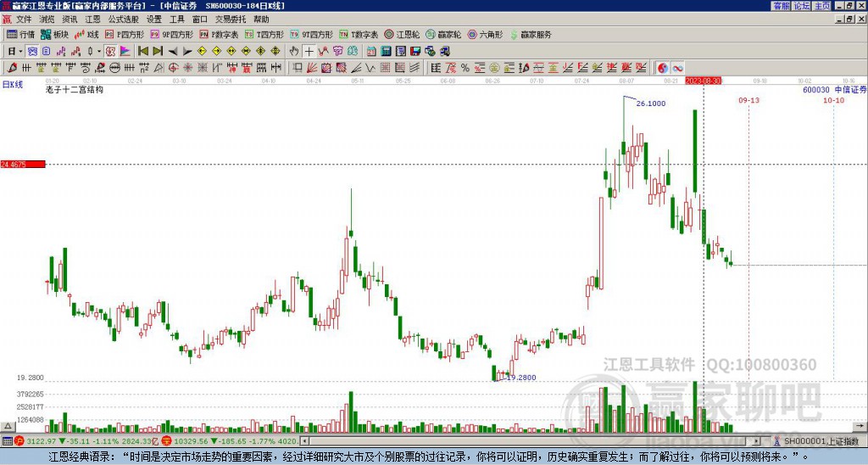This screenshot has width=868, height=465.
Task: Click the 日K线 chart label
Action: (13, 84)
